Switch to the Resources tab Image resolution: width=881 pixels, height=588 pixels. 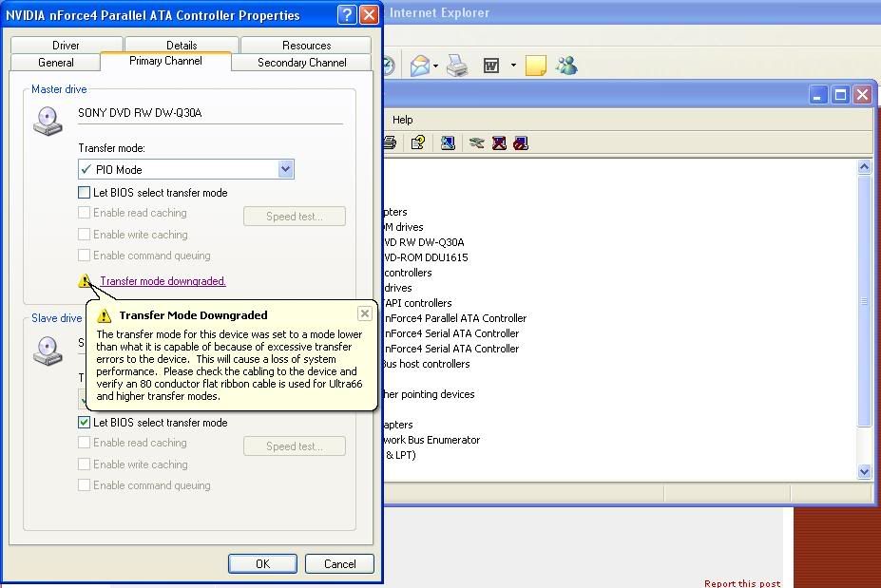[306, 45]
